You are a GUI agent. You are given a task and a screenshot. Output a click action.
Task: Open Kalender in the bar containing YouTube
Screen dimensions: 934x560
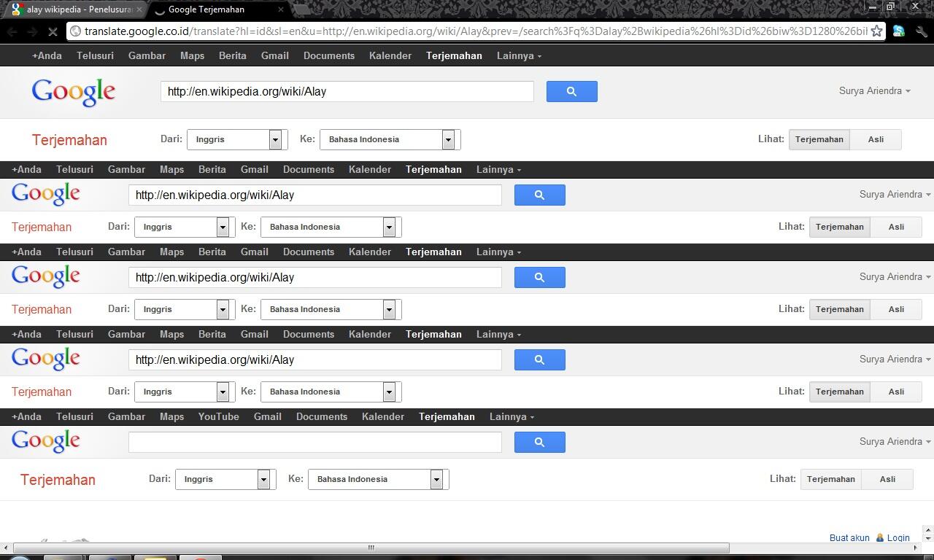tap(383, 416)
